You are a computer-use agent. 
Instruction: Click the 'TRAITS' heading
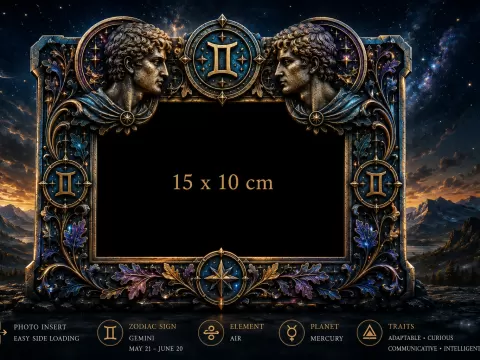tap(401, 326)
